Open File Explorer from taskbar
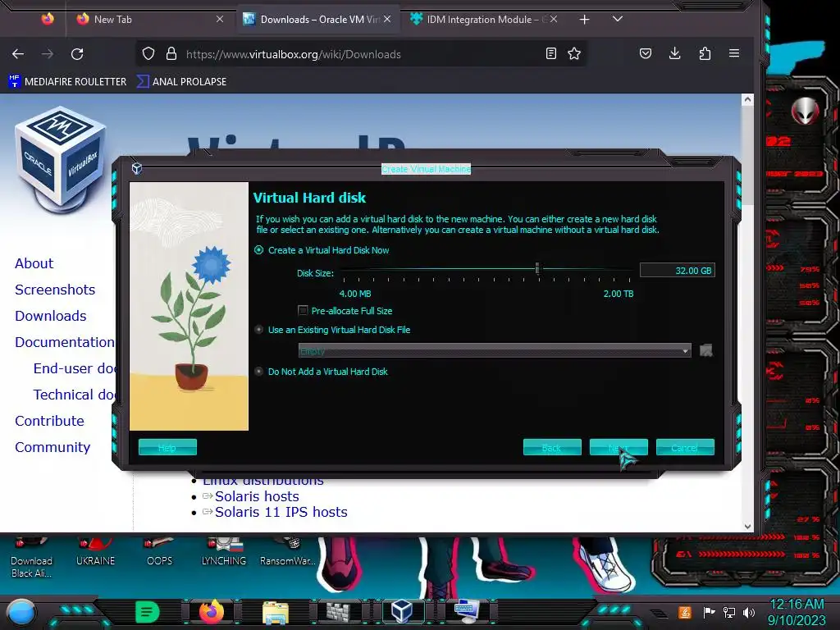Screen dimensions: 840x630 (x=276, y=612)
